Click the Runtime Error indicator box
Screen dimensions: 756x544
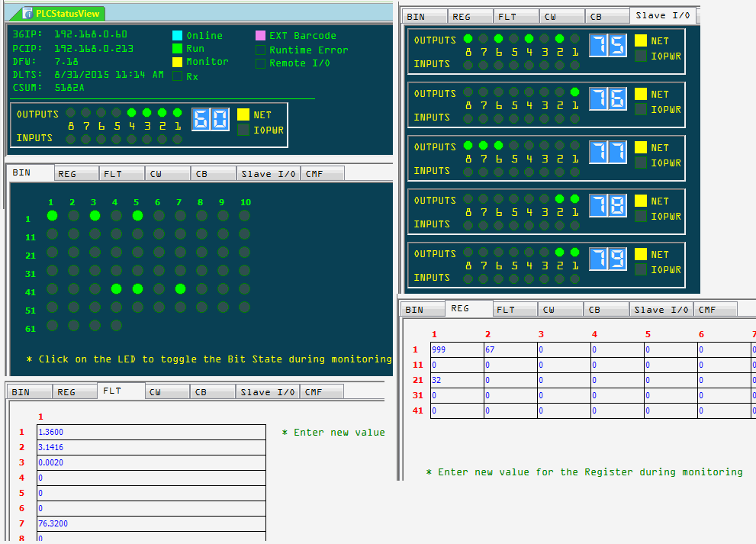(260, 50)
